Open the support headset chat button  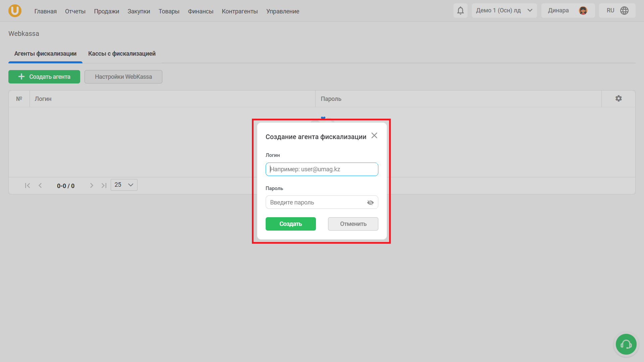pyautogui.click(x=626, y=344)
